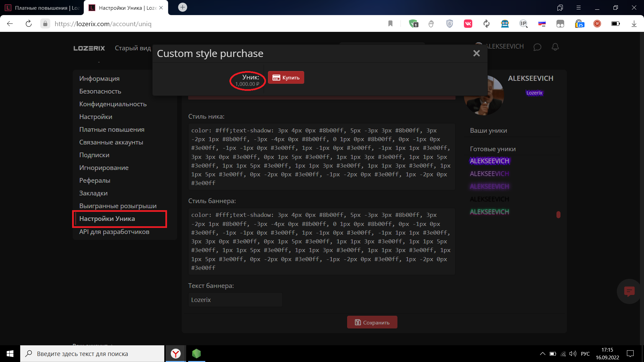Image resolution: width=644 pixels, height=362 pixels.
Task: Click the Купить buy button
Action: tap(286, 77)
